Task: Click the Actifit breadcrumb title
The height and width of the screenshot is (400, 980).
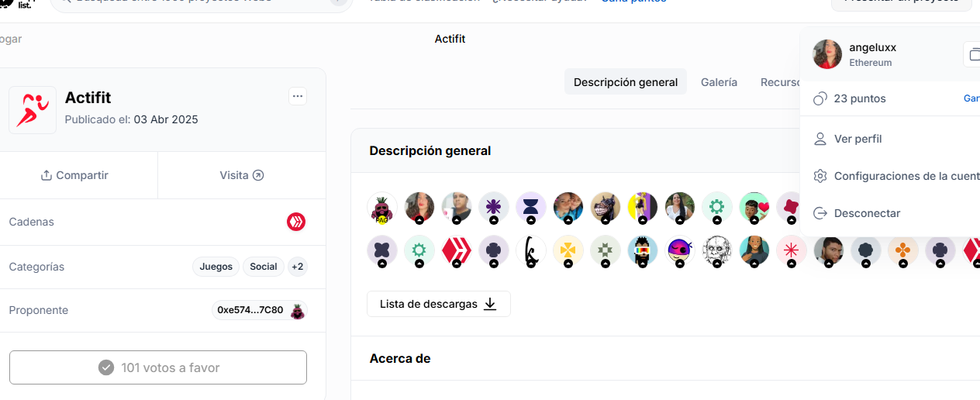Action: [x=450, y=39]
